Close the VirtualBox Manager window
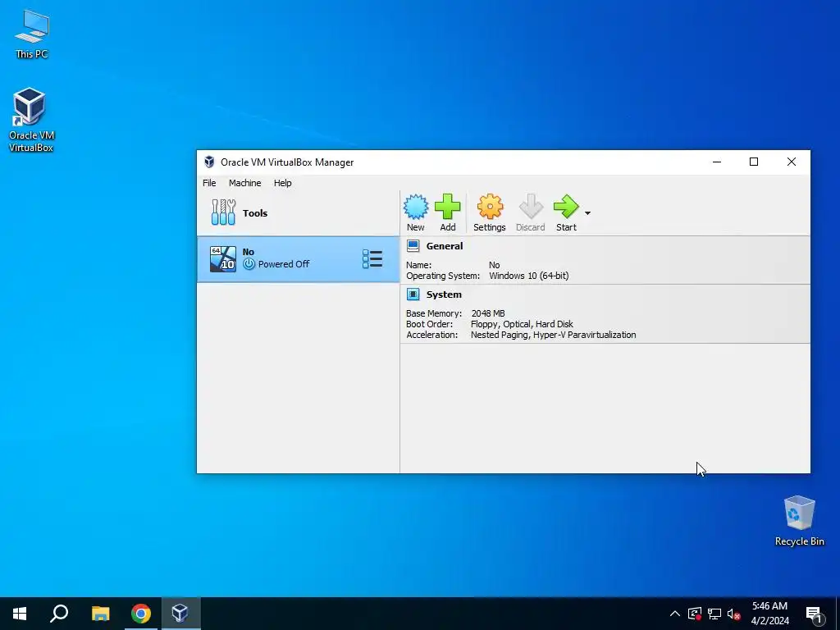 point(792,162)
